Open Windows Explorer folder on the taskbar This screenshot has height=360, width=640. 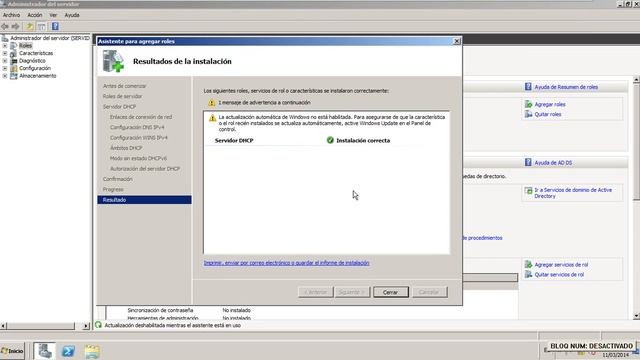point(92,351)
